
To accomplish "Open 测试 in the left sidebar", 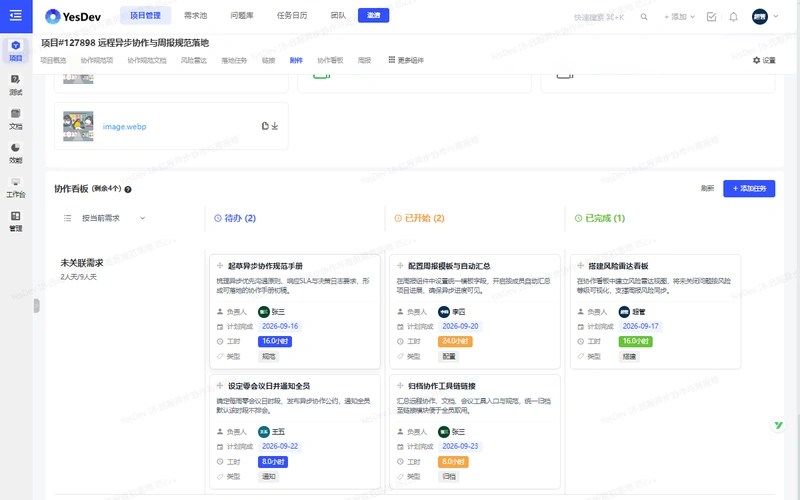I will (x=16, y=85).
